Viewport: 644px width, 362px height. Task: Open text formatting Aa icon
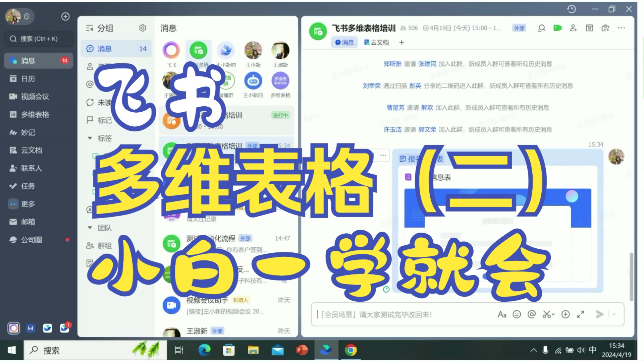(x=502, y=314)
